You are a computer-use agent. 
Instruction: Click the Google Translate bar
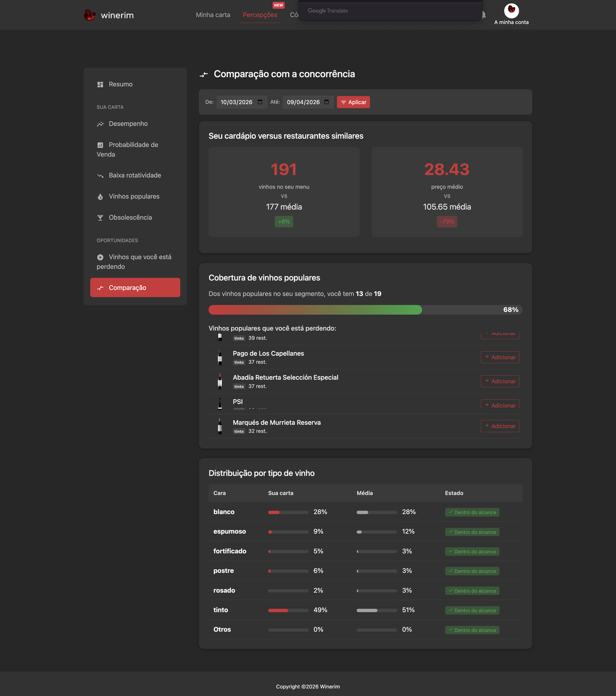pos(390,11)
